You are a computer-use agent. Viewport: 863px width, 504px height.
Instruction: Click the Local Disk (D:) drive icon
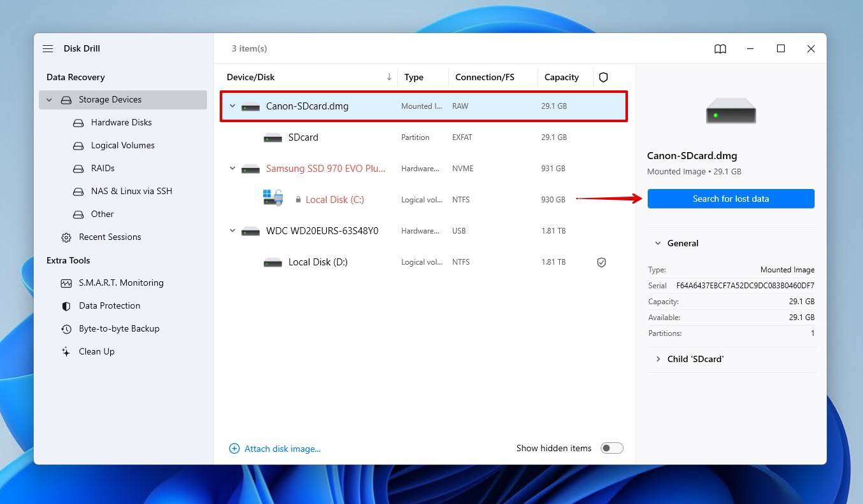tap(273, 262)
